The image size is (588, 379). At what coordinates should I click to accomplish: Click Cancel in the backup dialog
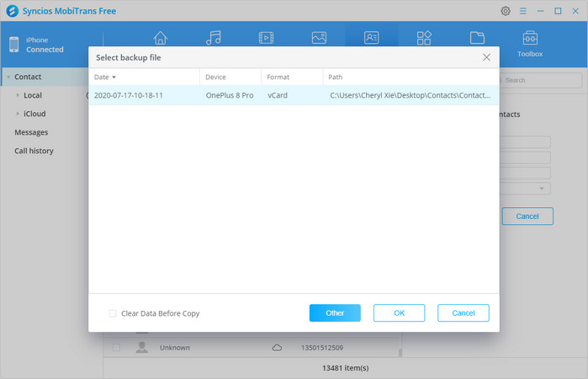(x=464, y=313)
